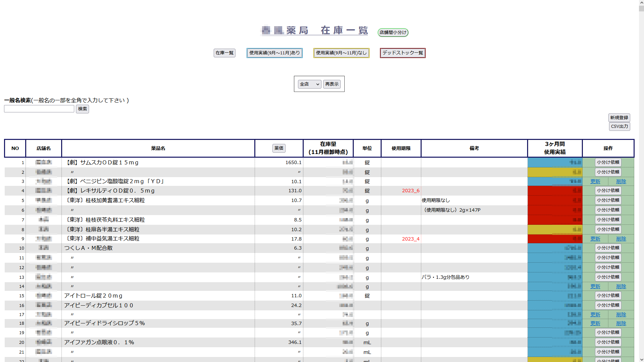The image size is (644, 362).
Task: Export data with the CSV出力 button
Action: tap(619, 126)
